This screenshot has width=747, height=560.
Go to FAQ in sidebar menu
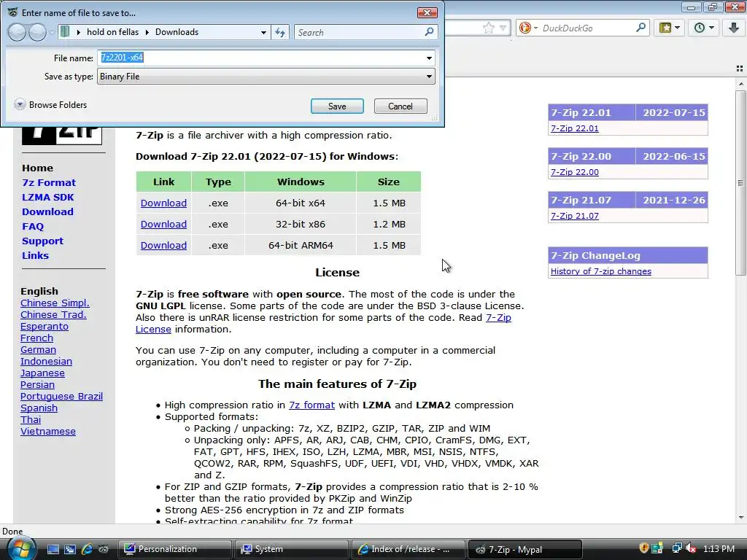pos(32,226)
